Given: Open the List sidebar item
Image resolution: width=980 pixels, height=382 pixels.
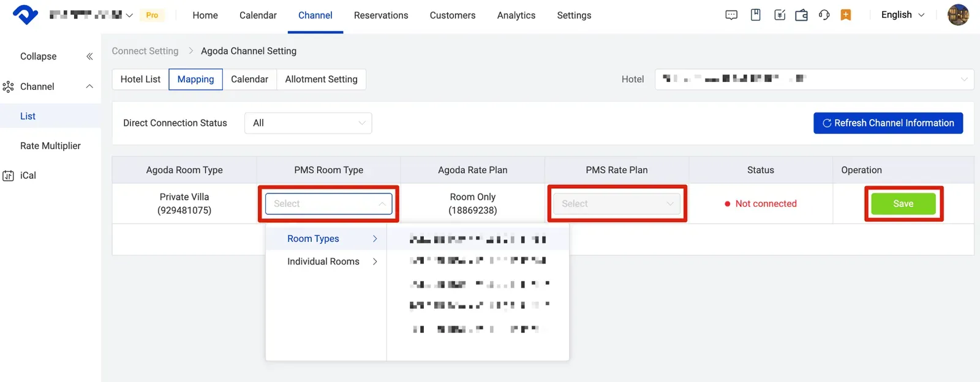Looking at the screenshot, I should 50,116.
